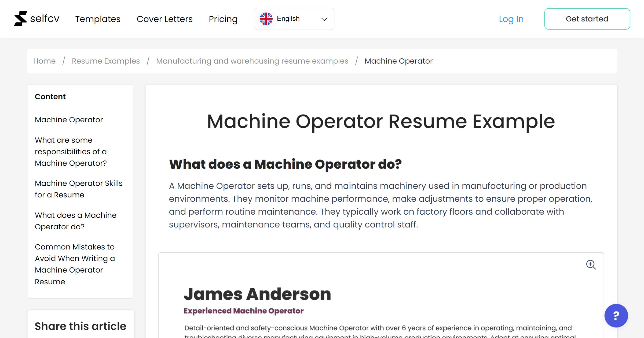Click the British flag icon in the language selector
This screenshot has width=644, height=338.
click(x=266, y=18)
